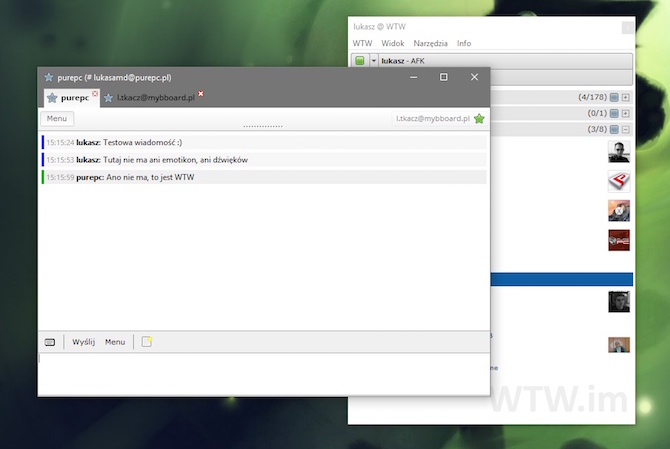Click the keyboard icon in the chat toolbar
This screenshot has width=670, height=449.
pos(50,342)
